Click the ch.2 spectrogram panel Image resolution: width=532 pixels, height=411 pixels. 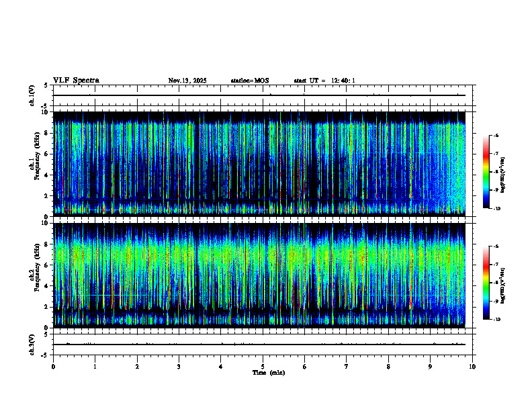click(x=259, y=275)
